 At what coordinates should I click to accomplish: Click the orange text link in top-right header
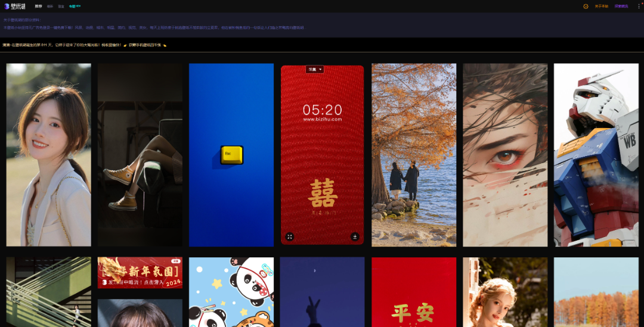click(x=601, y=6)
